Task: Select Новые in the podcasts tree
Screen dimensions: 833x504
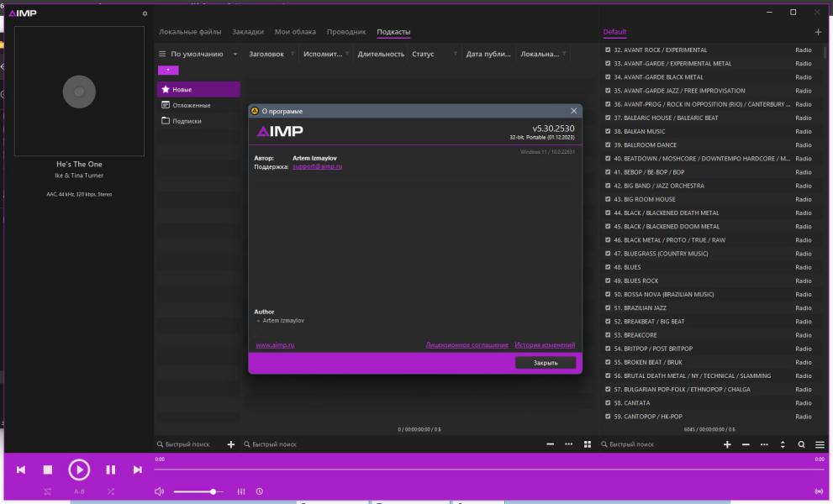Action: (198, 89)
